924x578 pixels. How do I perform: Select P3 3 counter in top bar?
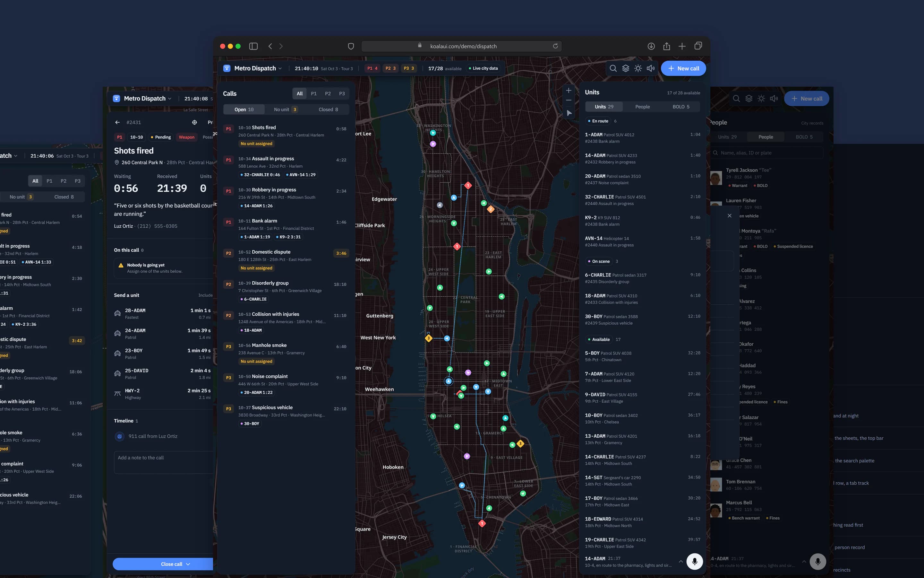coord(409,68)
